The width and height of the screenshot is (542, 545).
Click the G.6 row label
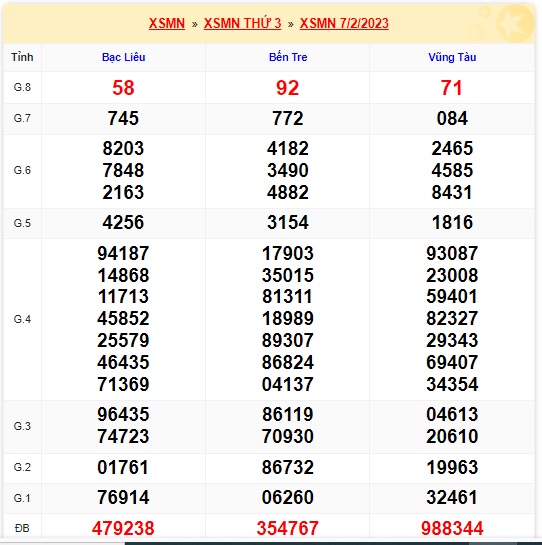[22, 170]
